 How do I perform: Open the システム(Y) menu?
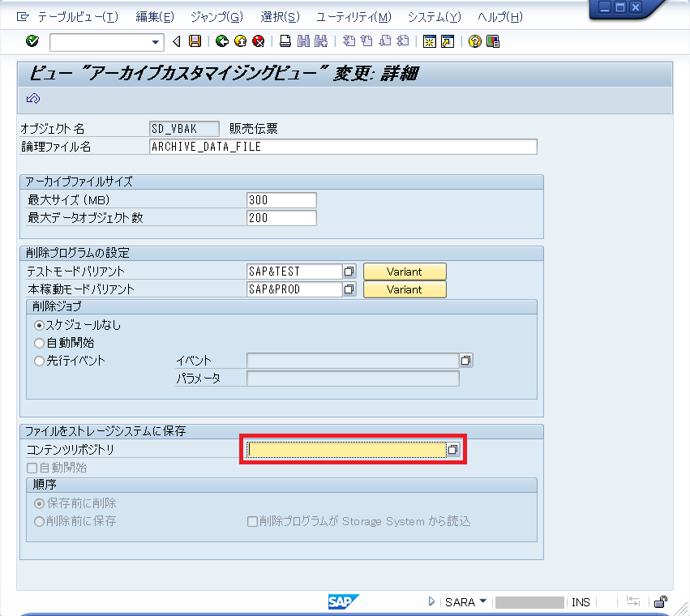(x=435, y=17)
